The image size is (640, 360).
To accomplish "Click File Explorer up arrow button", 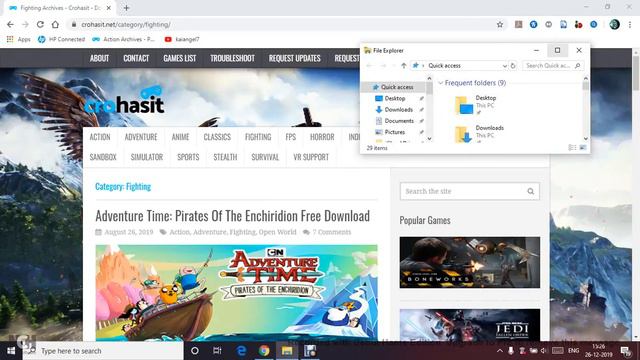I will (x=403, y=65).
